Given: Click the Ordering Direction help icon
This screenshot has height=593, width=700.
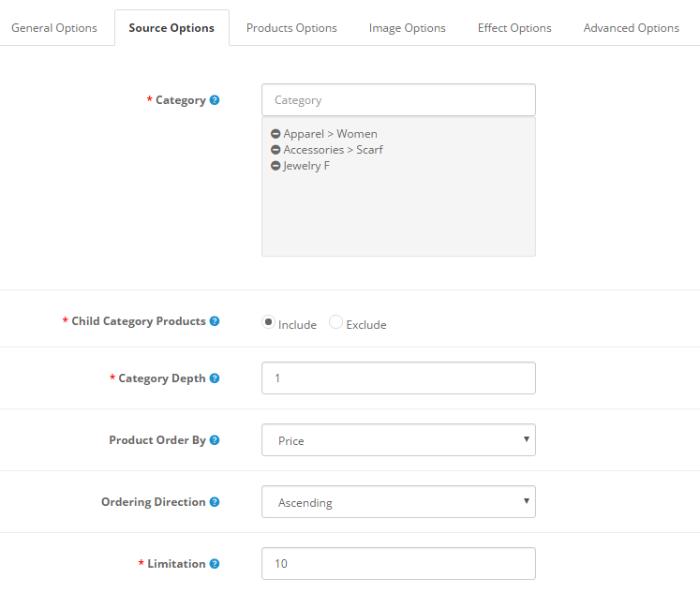Looking at the screenshot, I should point(215,502).
